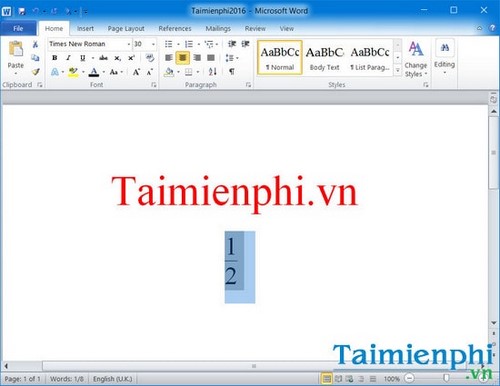
Task: Switch to the Mailings tab
Action: tap(218, 29)
